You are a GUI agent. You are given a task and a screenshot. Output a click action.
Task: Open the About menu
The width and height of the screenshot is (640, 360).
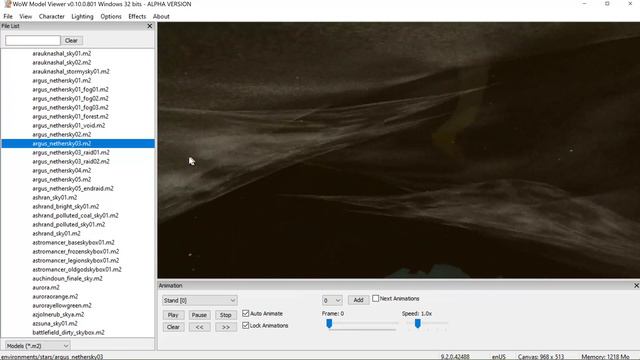pos(161,16)
